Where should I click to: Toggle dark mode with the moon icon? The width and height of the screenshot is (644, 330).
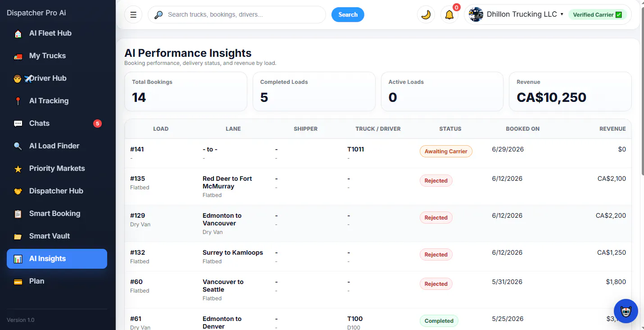click(426, 14)
